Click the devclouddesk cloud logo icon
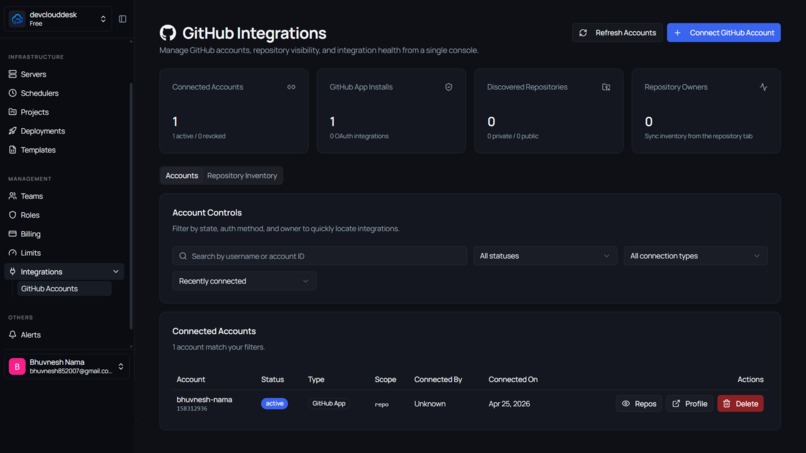This screenshot has width=806, height=453. click(17, 19)
